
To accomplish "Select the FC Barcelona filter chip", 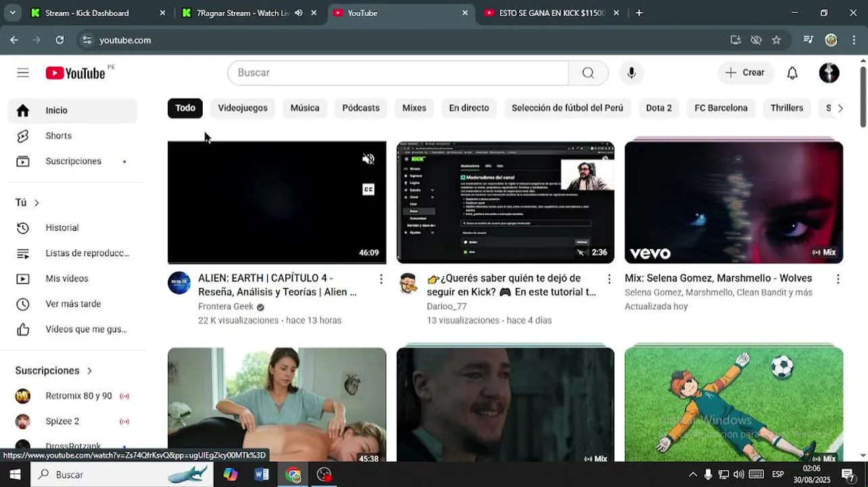I will pos(721,108).
